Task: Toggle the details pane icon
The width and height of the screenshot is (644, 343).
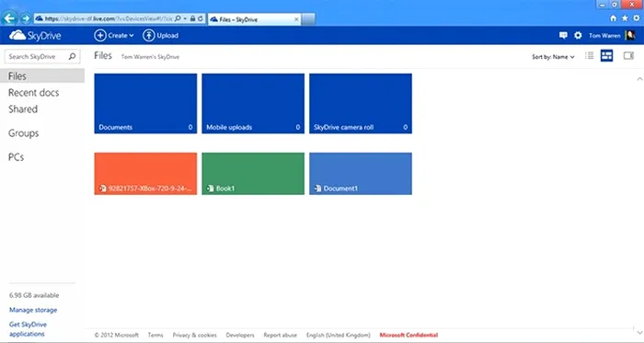Action: [x=628, y=56]
